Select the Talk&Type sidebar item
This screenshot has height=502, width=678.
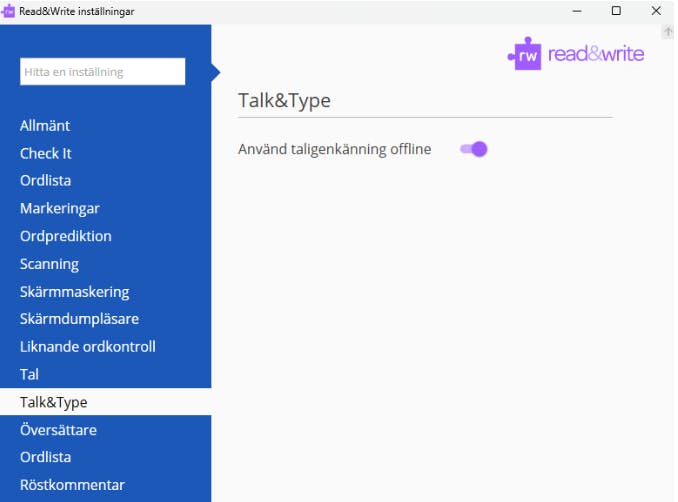tap(106, 402)
